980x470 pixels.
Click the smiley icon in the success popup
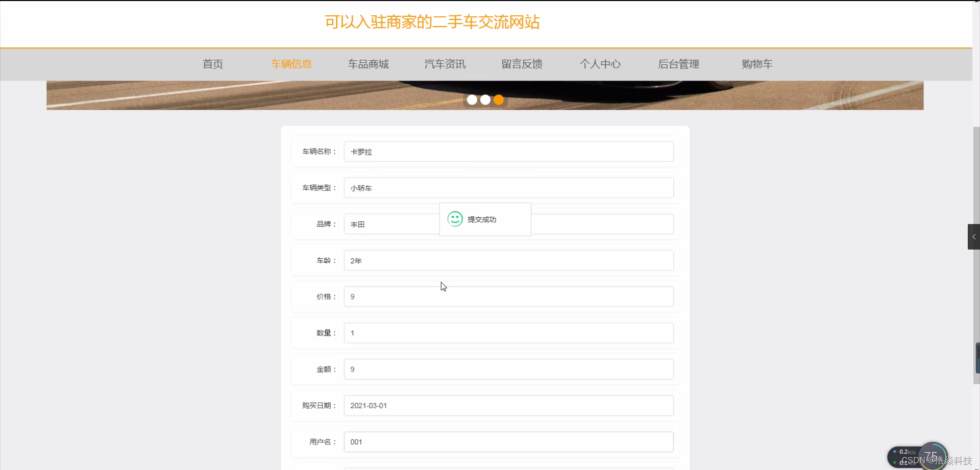pyautogui.click(x=455, y=219)
